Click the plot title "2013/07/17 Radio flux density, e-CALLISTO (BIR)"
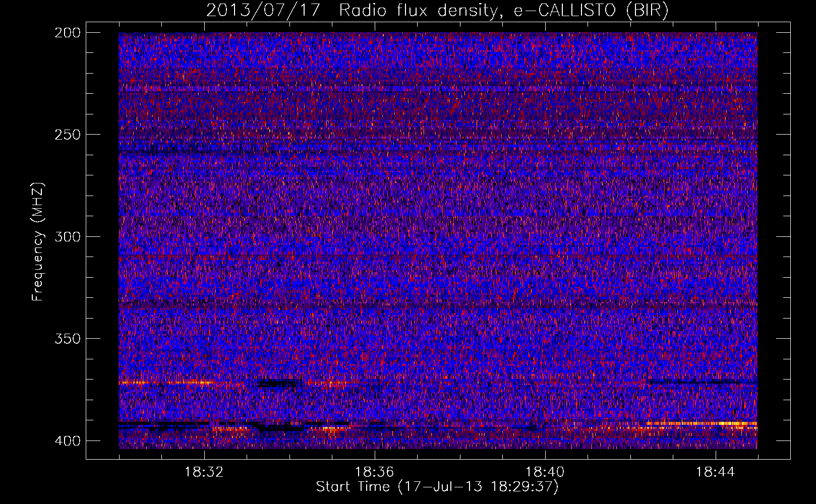Screen dimensions: 816x504 437,10
